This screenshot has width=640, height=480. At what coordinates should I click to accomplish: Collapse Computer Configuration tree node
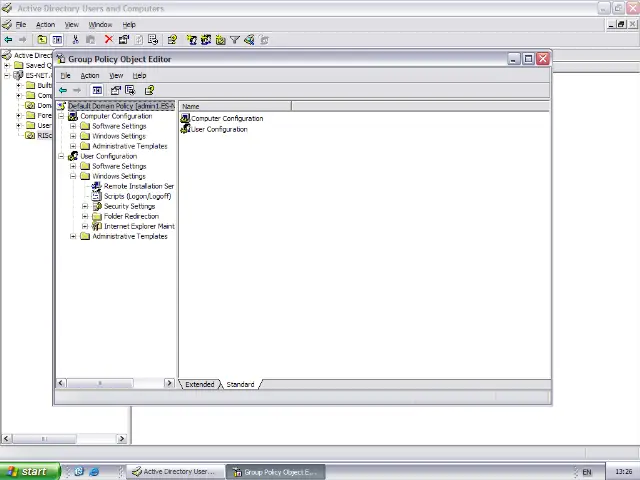tap(61, 116)
